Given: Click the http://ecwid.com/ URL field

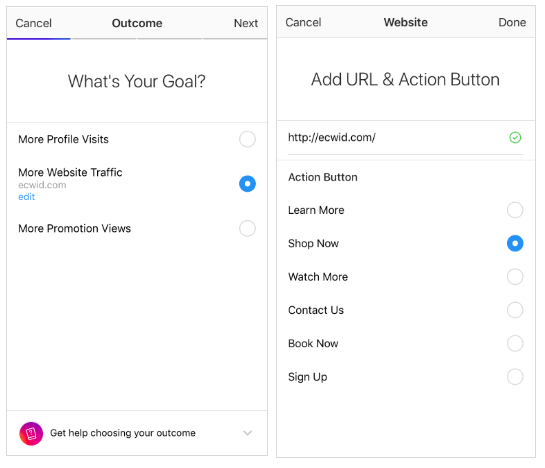Looking at the screenshot, I should click(x=405, y=138).
